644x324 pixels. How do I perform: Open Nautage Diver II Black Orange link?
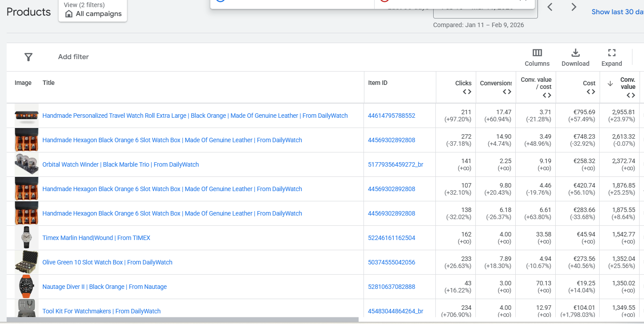pos(105,287)
